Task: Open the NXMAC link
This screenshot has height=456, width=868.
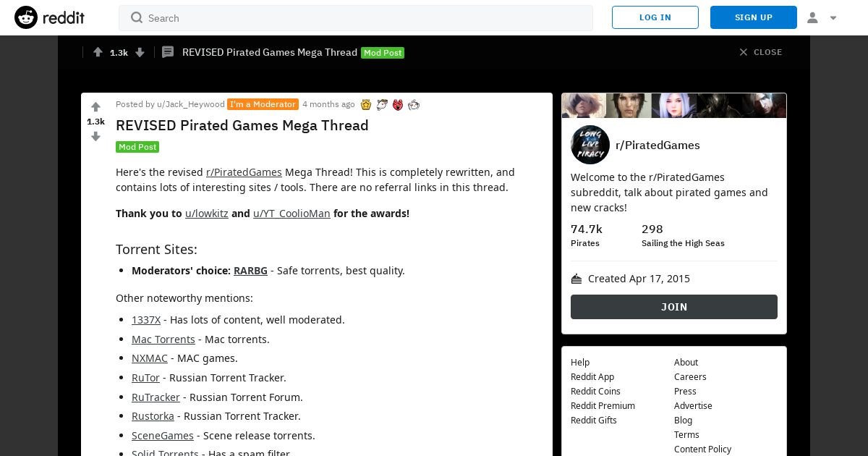Action: 150,358
